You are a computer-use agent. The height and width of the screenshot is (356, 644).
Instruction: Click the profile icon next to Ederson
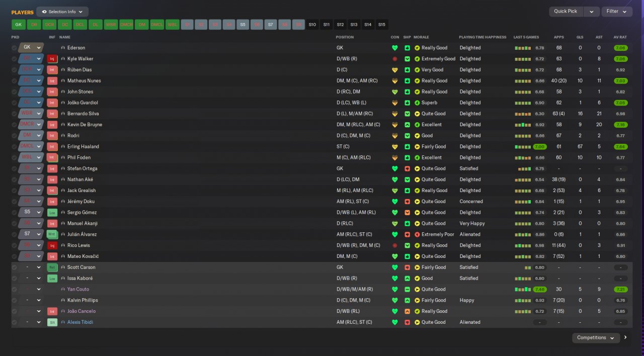pyautogui.click(x=63, y=48)
